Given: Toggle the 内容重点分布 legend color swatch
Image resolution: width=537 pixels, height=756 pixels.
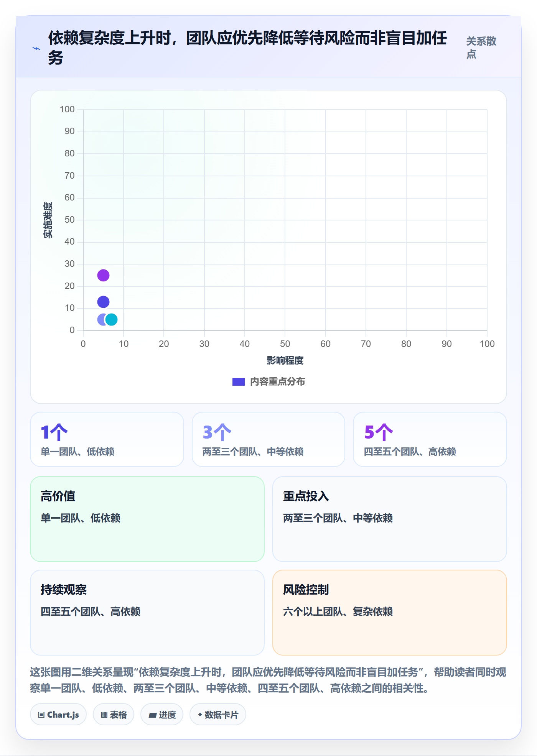Looking at the screenshot, I should coord(239,382).
